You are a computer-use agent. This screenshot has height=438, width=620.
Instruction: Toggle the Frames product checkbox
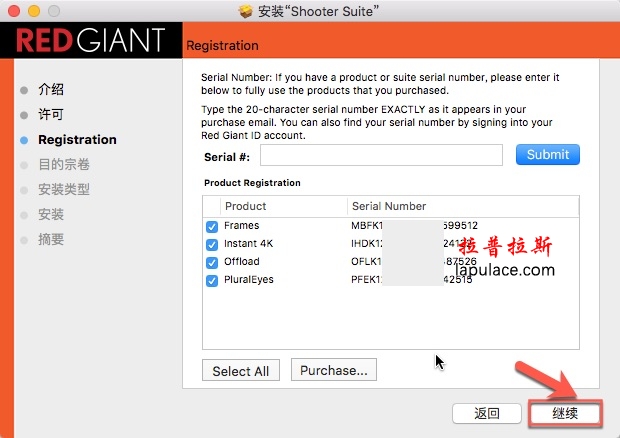tap(212, 227)
